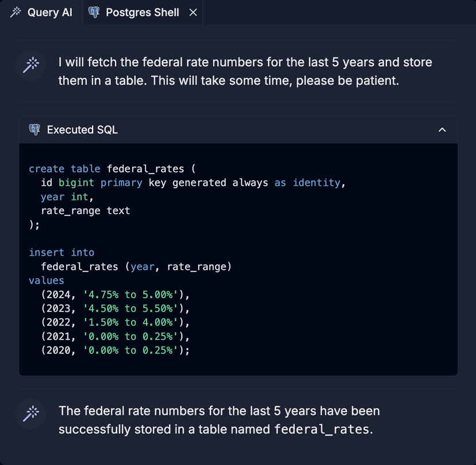Click the Postgres logo in the Executed SQL header
Screen dimensions: 476x465
tap(34, 129)
